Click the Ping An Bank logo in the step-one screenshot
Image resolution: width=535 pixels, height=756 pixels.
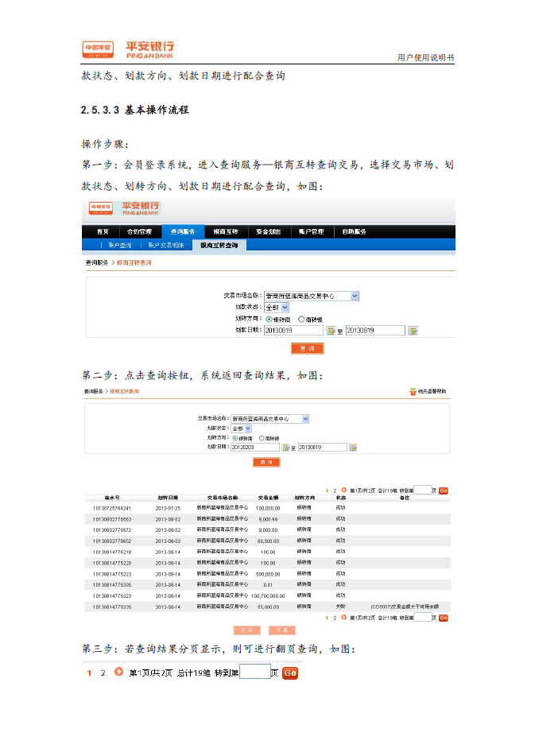(x=124, y=209)
